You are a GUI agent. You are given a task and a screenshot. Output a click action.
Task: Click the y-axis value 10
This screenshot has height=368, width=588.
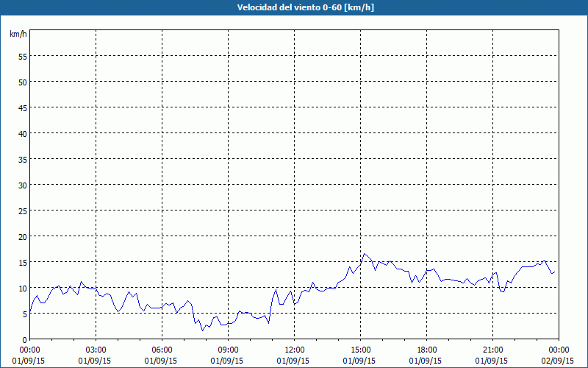tap(23, 288)
